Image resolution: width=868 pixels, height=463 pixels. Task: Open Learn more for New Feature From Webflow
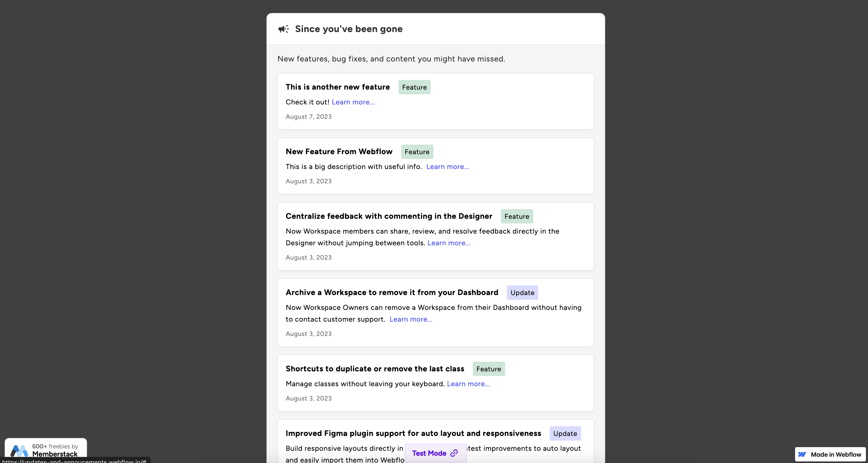coord(448,167)
